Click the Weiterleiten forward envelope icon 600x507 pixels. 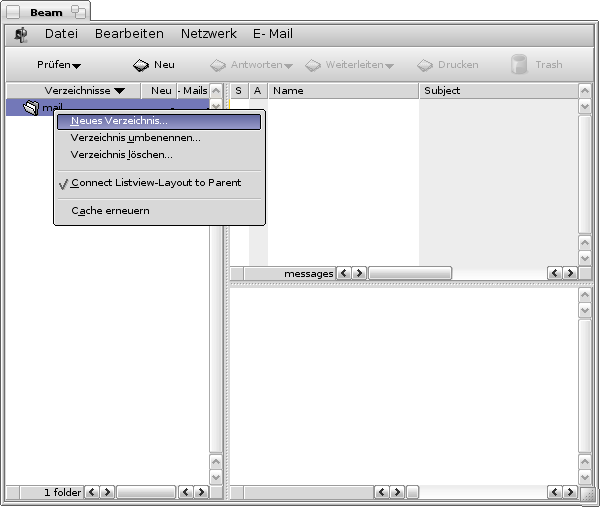click(313, 65)
